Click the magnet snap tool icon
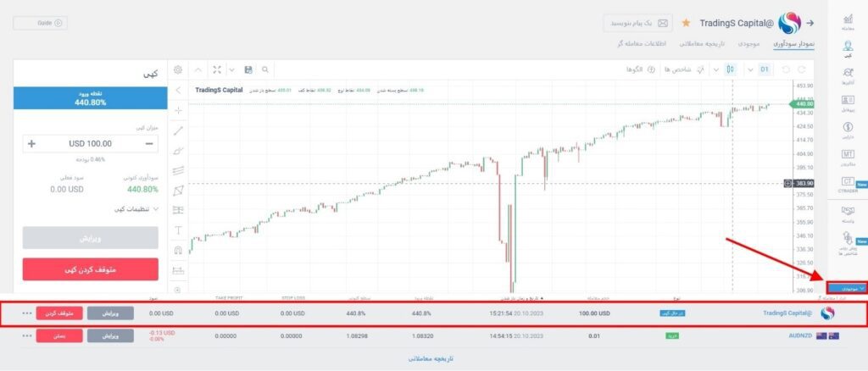 tap(178, 250)
